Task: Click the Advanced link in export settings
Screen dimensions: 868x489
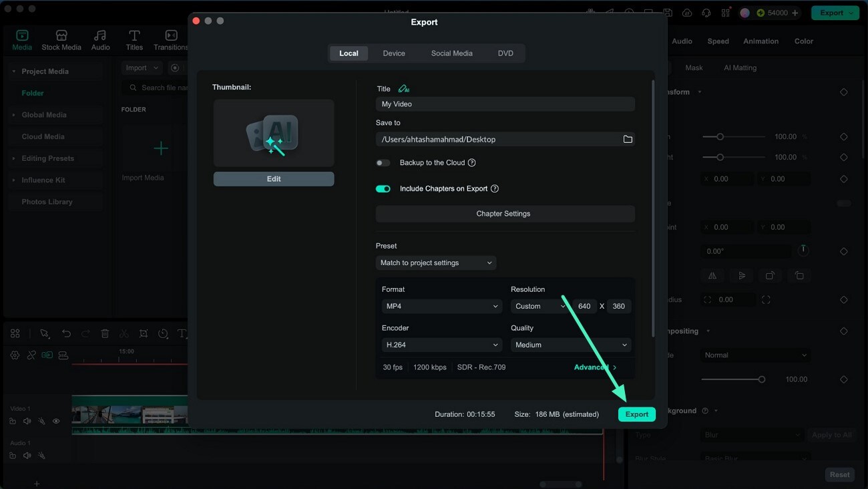Action: [595, 367]
